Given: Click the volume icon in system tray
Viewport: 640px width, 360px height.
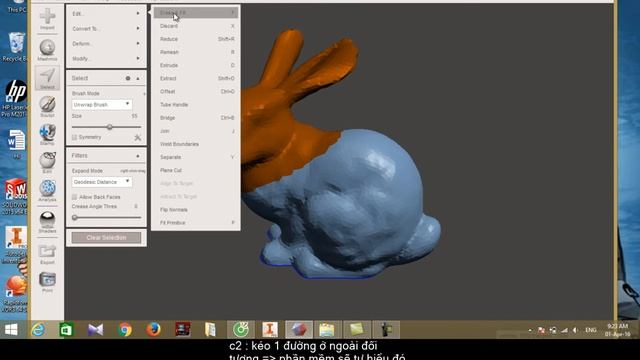Looking at the screenshot, I should [x=575, y=330].
